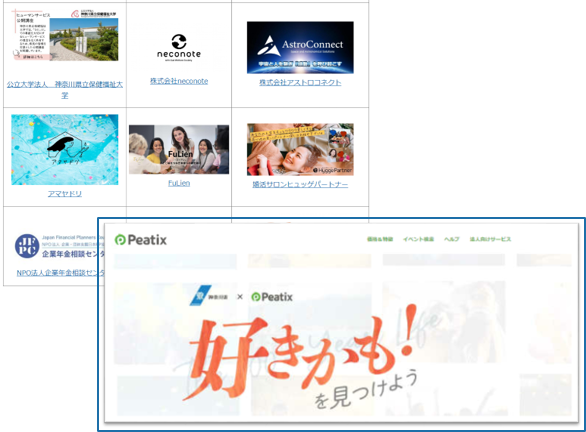Open the アマヤドリ link
The image size is (586, 432).
point(65,194)
